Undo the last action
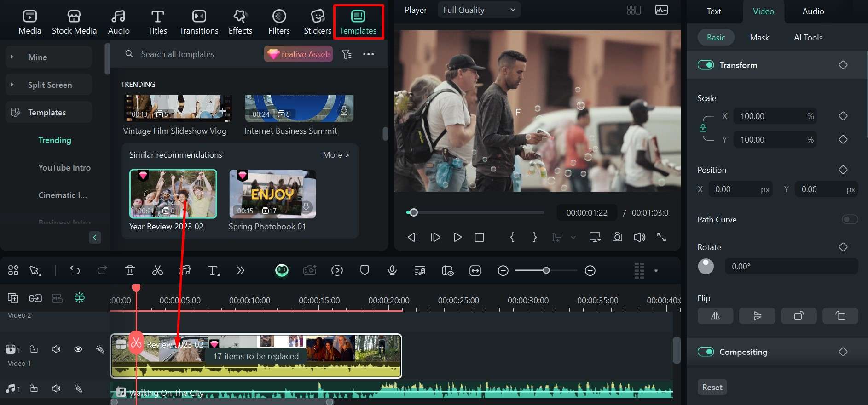The width and height of the screenshot is (868, 405). [75, 270]
